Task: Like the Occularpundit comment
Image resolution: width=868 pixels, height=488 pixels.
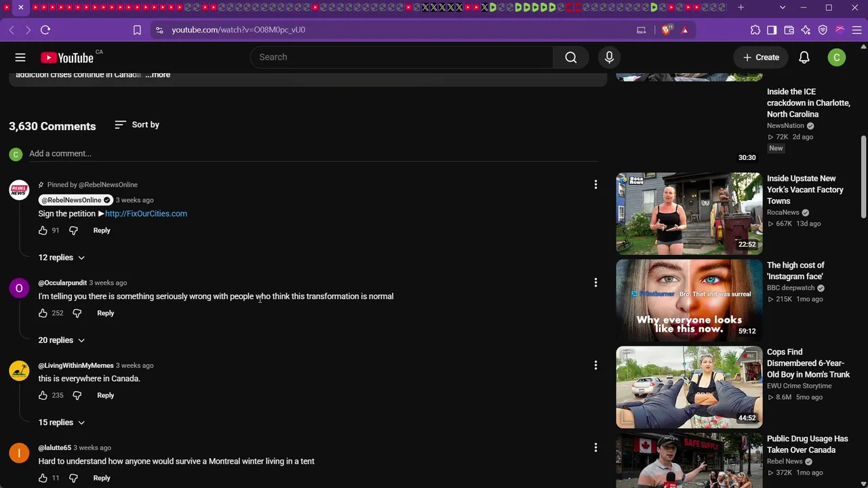Action: pos(43,313)
